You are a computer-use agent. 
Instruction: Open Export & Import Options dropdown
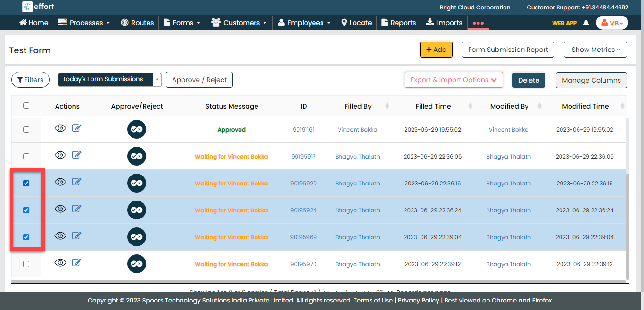coord(454,80)
